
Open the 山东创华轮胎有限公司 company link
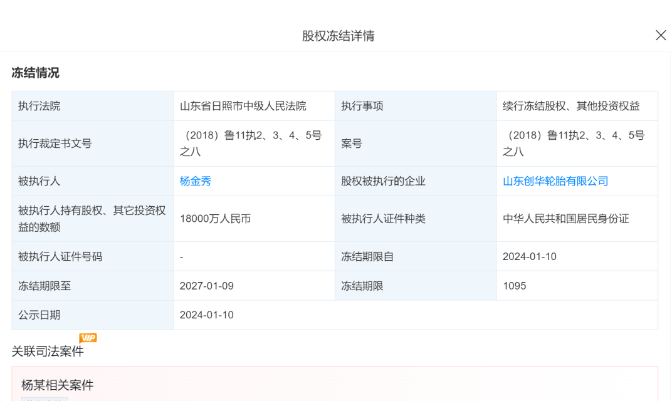pos(555,181)
